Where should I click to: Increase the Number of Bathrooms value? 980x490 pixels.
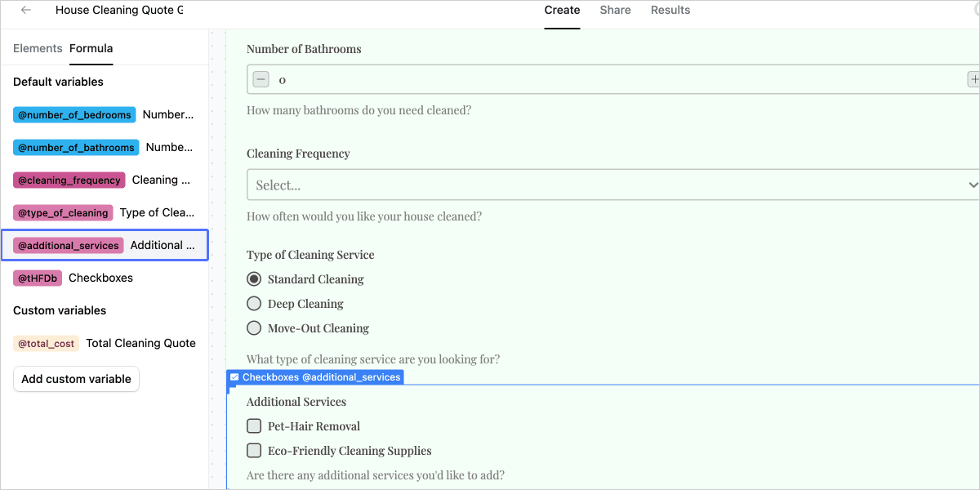973,79
